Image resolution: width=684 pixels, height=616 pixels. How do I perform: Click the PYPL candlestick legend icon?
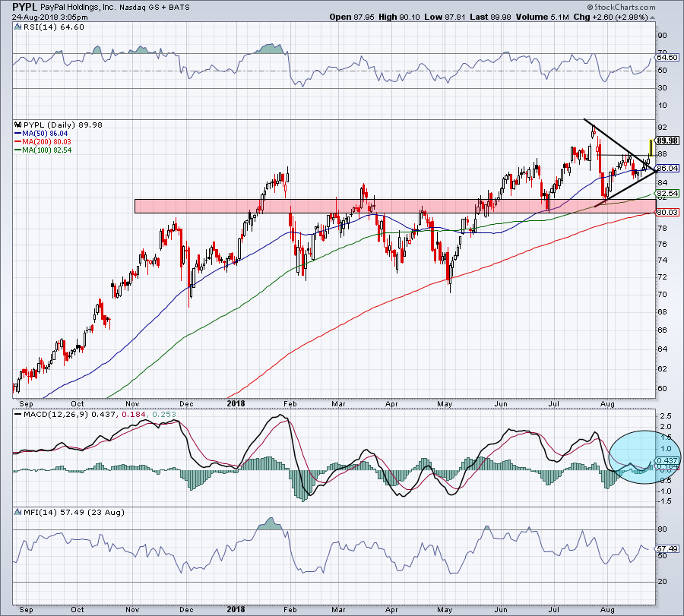[18, 125]
